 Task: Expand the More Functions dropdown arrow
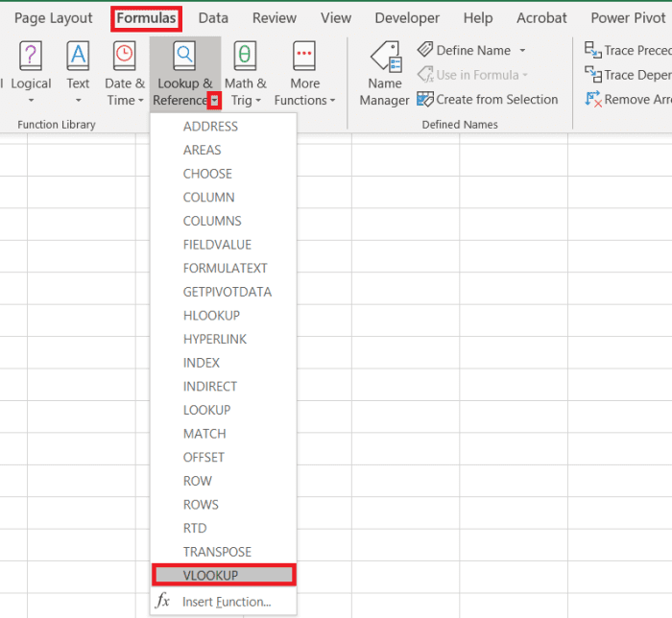click(x=332, y=101)
